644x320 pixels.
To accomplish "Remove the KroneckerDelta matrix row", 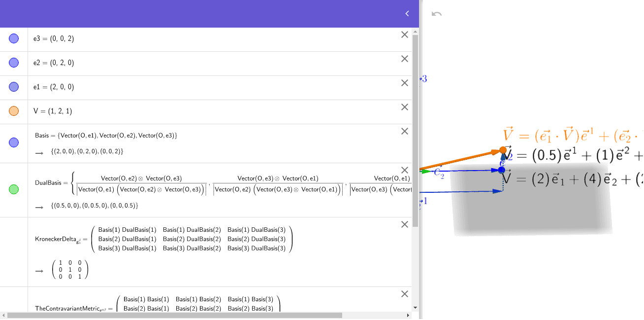I will pos(405,224).
